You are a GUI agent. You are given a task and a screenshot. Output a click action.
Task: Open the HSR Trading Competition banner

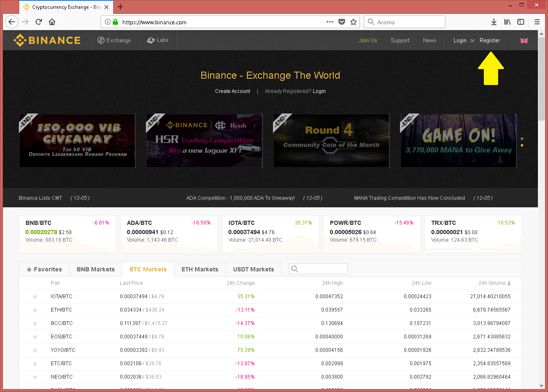click(205, 141)
